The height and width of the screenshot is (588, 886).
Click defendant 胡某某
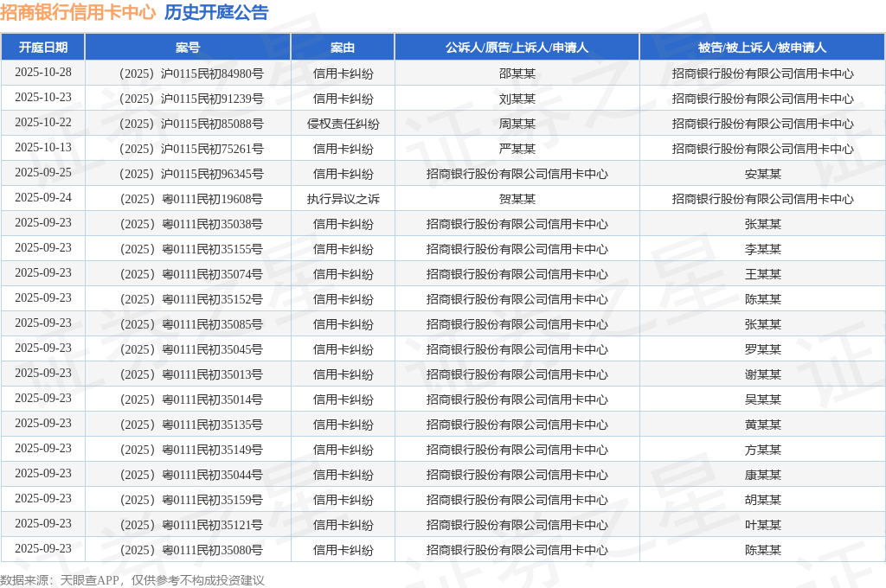(763, 500)
